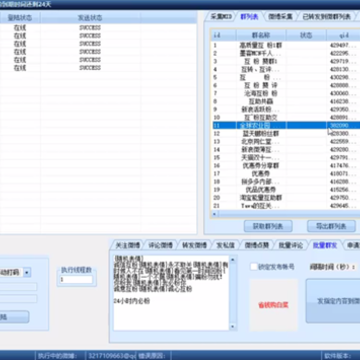The width and height of the screenshot is (360, 360).
Task: Select group row 6 互粉赞评
Action: [286, 85]
